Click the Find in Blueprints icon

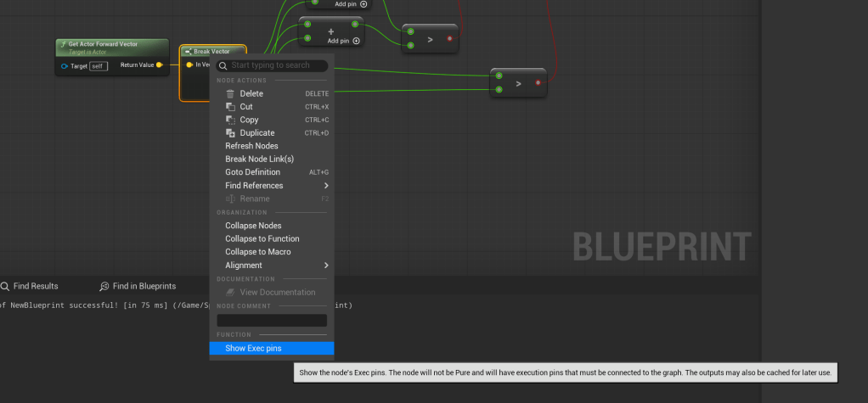click(104, 287)
